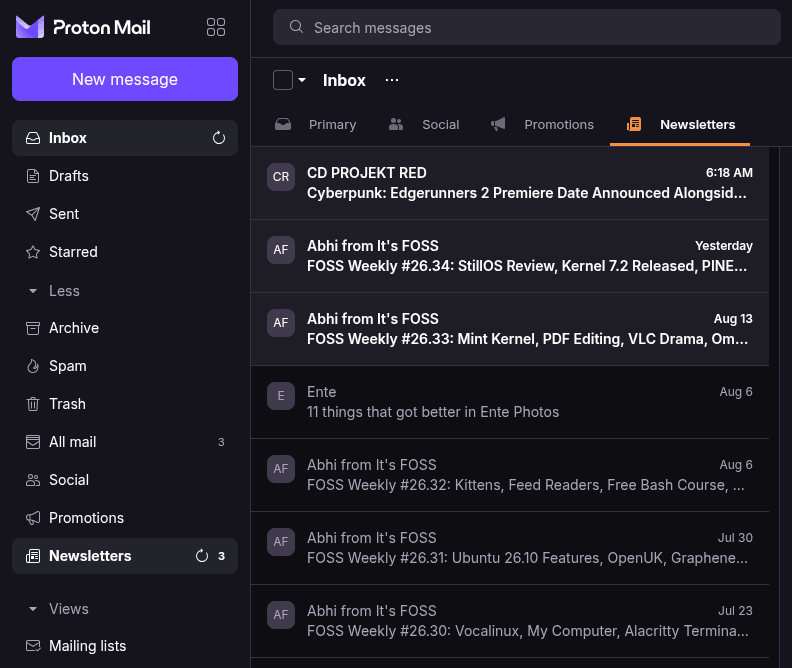Click the 6:18 AM timestamp
Image resolution: width=792 pixels, height=668 pixels.
click(729, 173)
